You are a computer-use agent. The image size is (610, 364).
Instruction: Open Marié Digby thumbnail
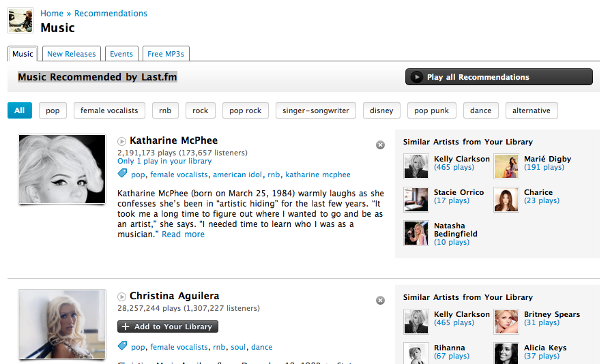pos(506,166)
